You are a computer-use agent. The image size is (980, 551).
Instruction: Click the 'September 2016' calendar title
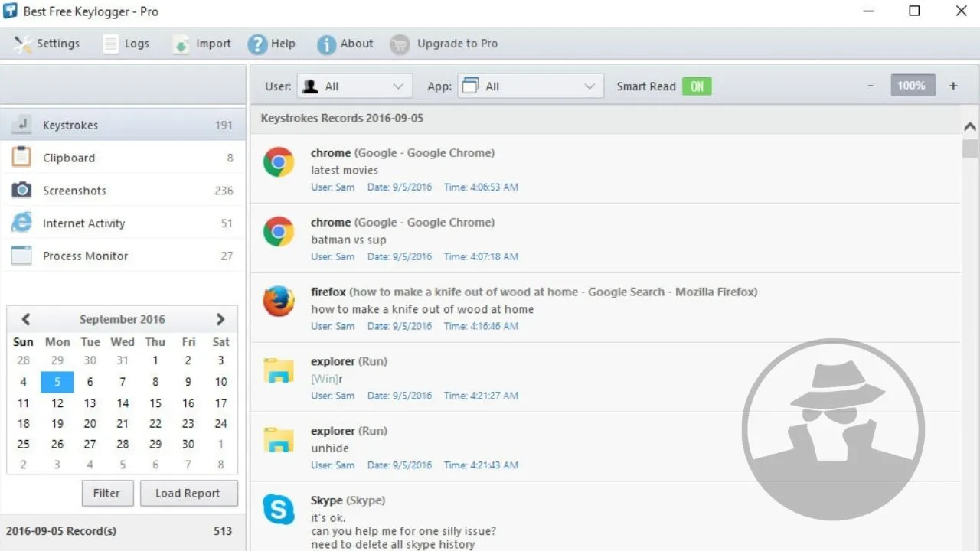point(122,319)
